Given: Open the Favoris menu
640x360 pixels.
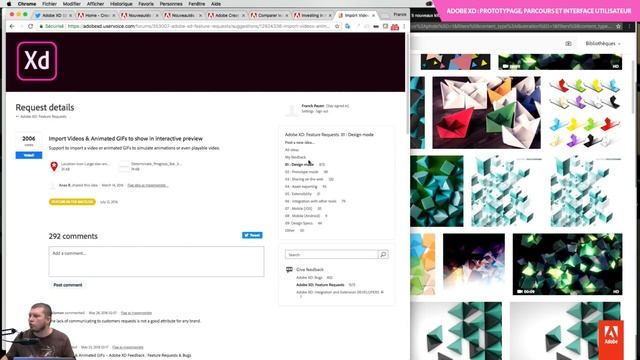Looking at the screenshot, I should pos(146,4).
